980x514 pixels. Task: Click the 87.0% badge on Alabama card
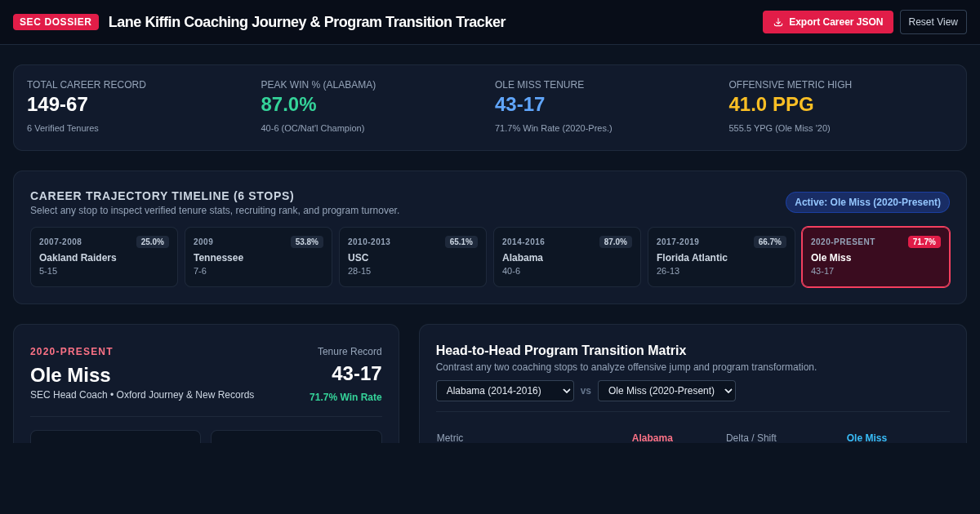[x=616, y=242]
